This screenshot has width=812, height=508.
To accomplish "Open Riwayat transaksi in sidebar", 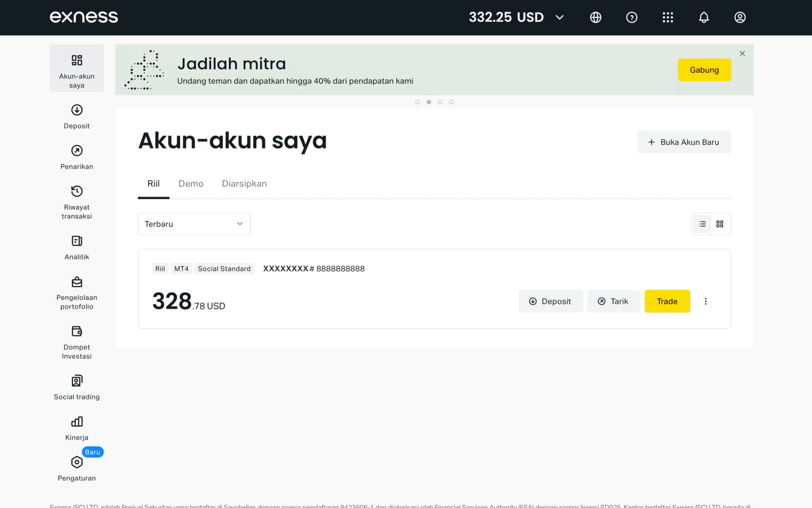I will 77,202.
